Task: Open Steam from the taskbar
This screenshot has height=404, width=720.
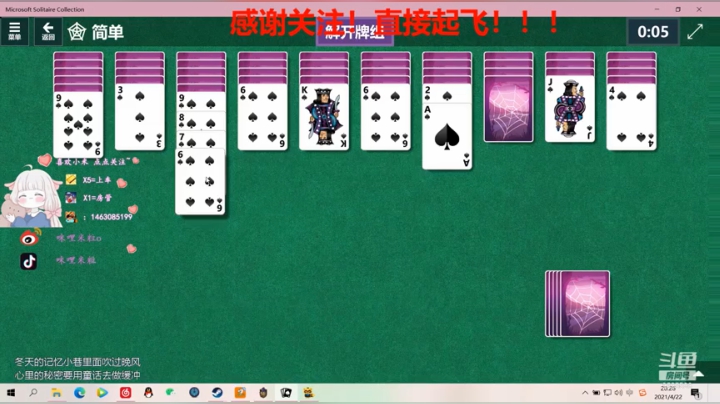Action: [x=217, y=393]
